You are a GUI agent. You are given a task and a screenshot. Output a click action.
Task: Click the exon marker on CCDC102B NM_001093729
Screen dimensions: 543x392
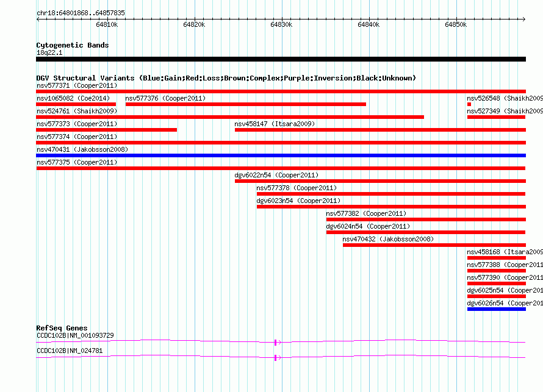[x=276, y=343]
